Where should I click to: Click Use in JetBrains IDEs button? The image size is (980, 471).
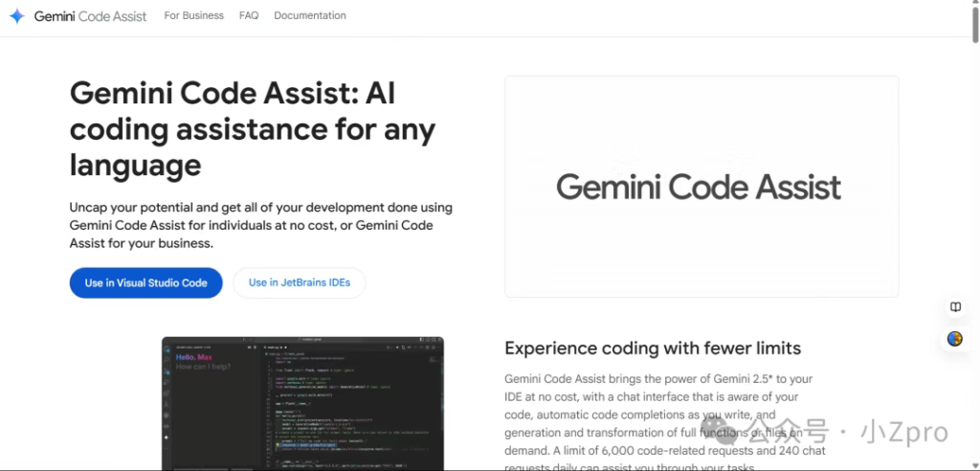pyautogui.click(x=300, y=282)
